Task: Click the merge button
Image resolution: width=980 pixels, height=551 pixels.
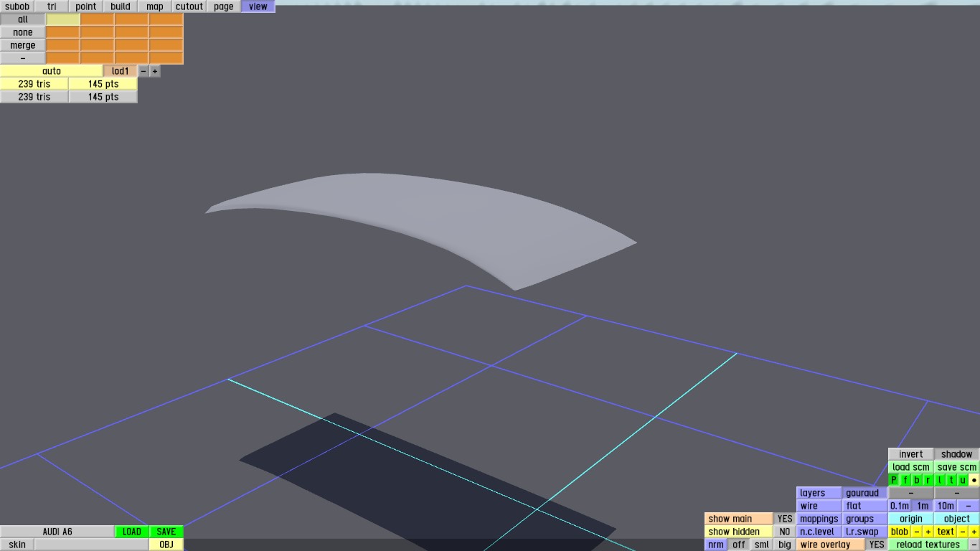Action: [x=23, y=45]
